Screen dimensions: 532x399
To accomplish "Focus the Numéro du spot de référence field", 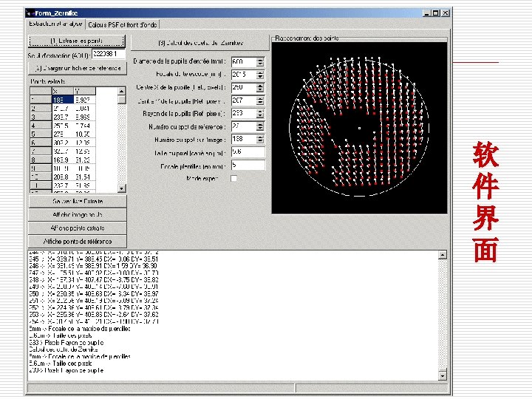I will pos(244,126).
